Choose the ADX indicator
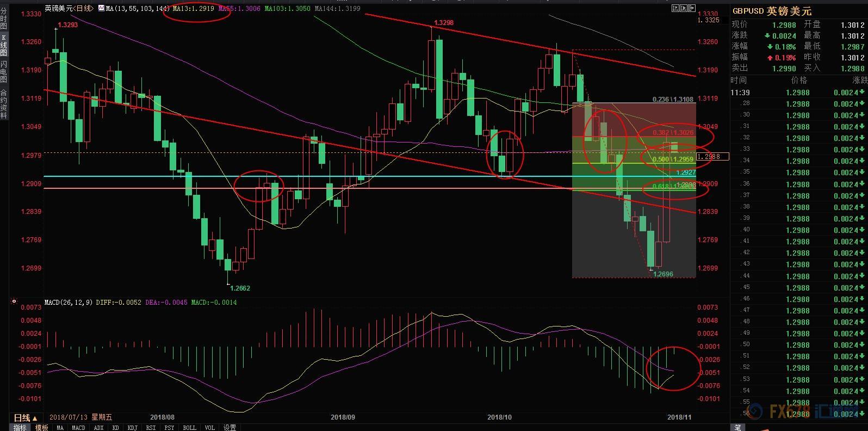 tap(98, 427)
